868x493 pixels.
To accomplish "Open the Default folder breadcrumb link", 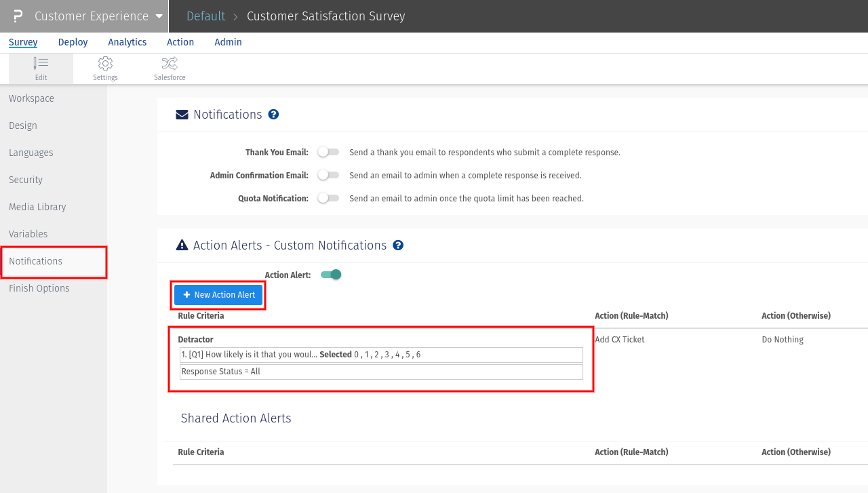I will pyautogui.click(x=205, y=16).
